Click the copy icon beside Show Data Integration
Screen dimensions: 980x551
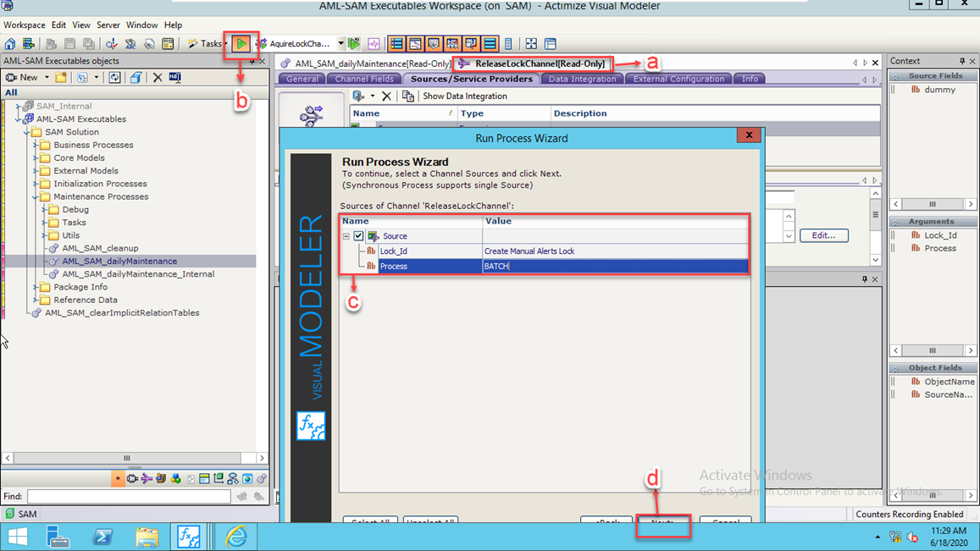(x=408, y=96)
